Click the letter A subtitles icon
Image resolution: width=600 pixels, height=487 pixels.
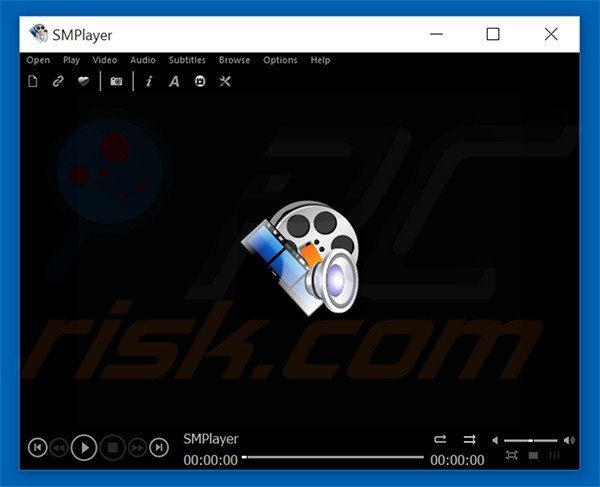click(174, 81)
